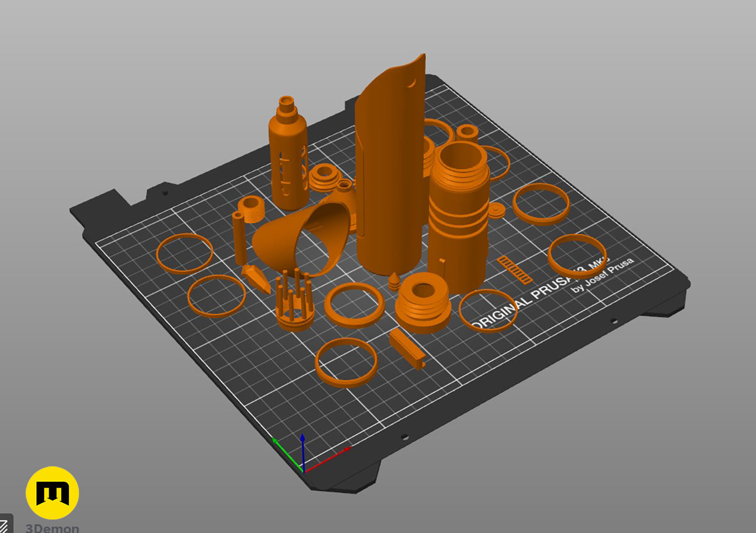This screenshot has height=533, width=756.
Task: Select the ring nearest the bed's front edge
Action: tap(346, 363)
